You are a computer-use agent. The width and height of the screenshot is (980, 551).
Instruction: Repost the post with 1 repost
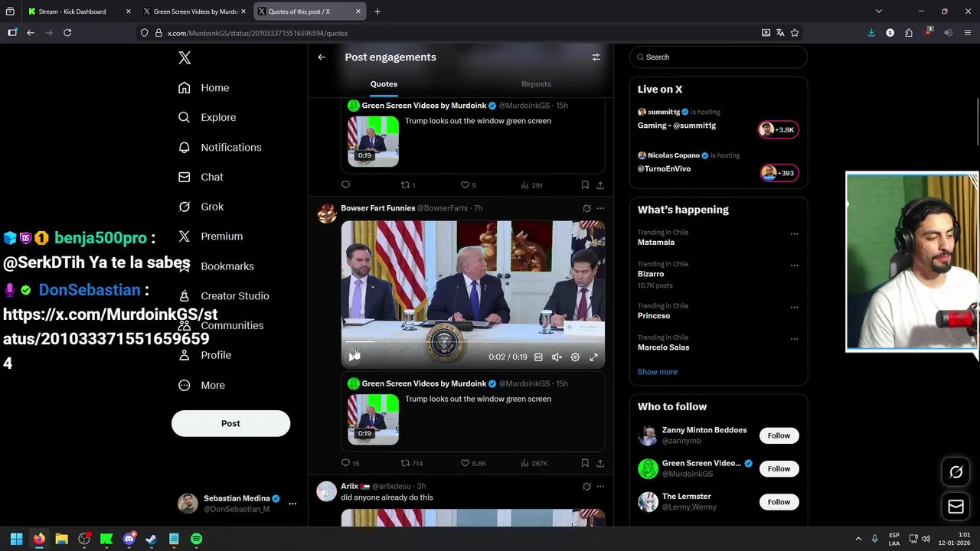pyautogui.click(x=408, y=185)
